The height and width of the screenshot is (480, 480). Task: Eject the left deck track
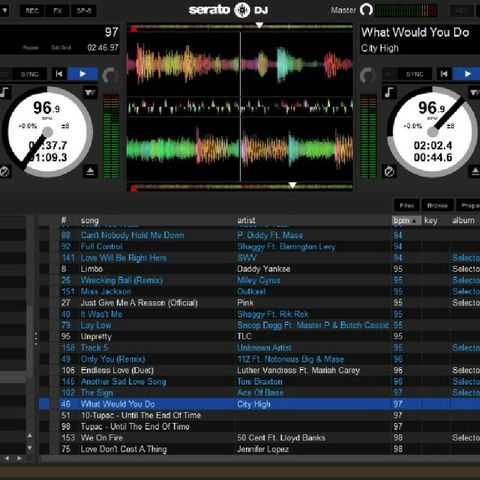tap(90, 171)
